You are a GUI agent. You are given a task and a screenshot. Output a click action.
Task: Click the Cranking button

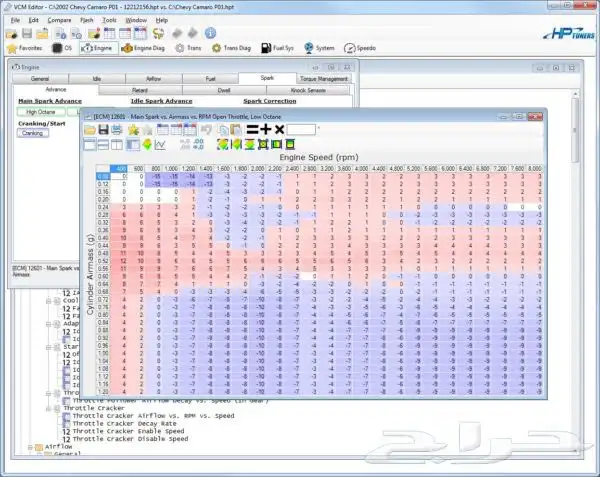point(33,133)
